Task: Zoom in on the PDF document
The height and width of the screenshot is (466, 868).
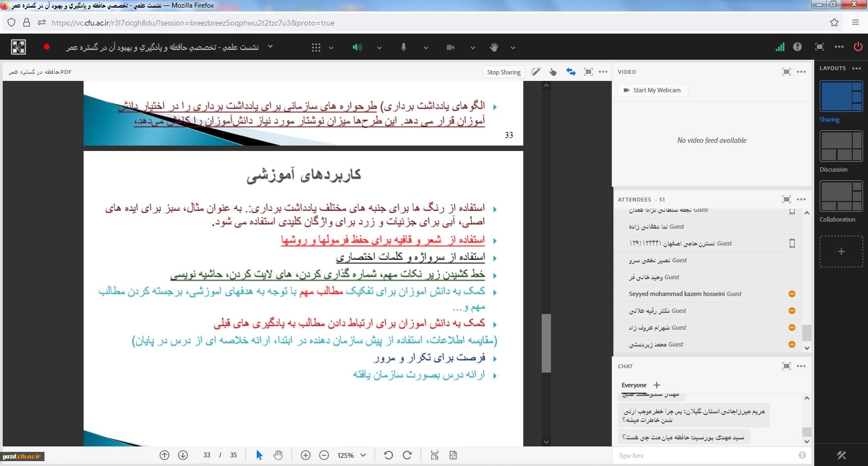Action: pyautogui.click(x=306, y=455)
